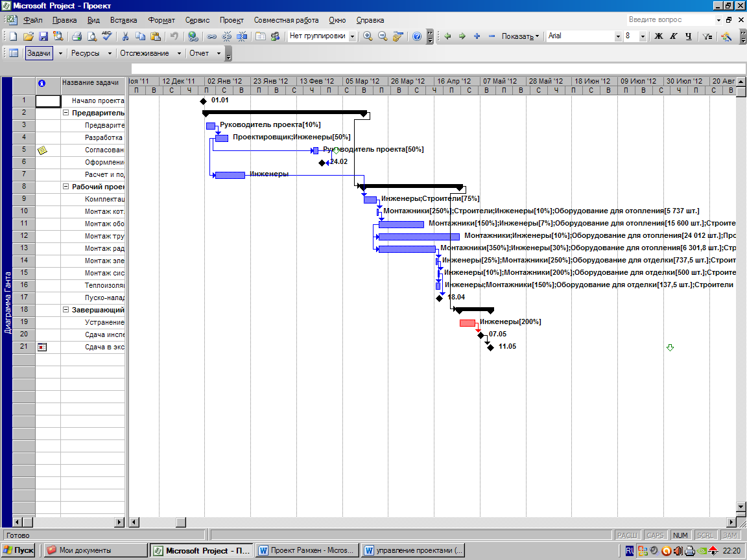The width and height of the screenshot is (747, 560).
Task: Expand the Отчет guide dropdown arrow
Action: tap(219, 53)
